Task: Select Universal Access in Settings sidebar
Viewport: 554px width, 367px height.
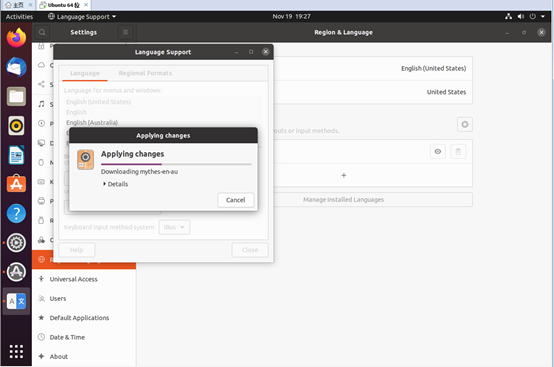Action: [x=84, y=279]
